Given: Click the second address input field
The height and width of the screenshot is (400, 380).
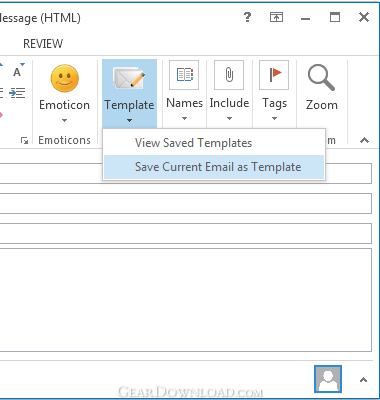Looking at the screenshot, I should coord(185,203).
